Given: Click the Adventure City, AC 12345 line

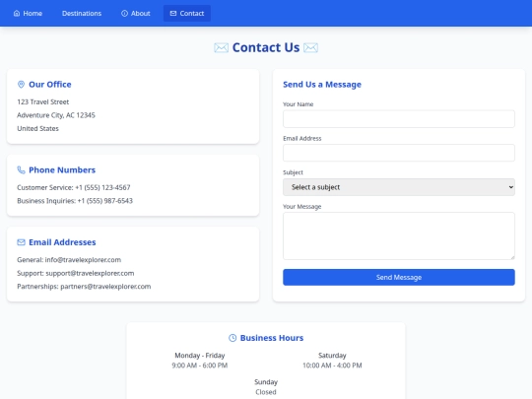Looking at the screenshot, I should coord(56,115).
